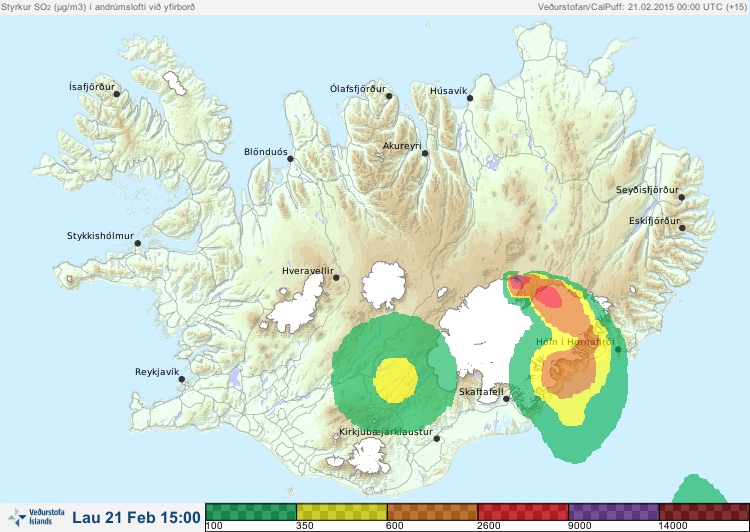Click the Húsavík location dot

[x=470, y=98]
